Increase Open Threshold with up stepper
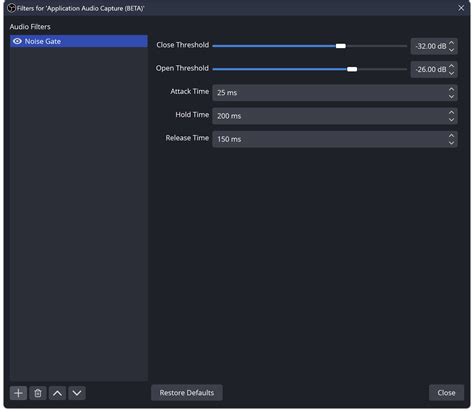474x412 pixels. coord(452,66)
